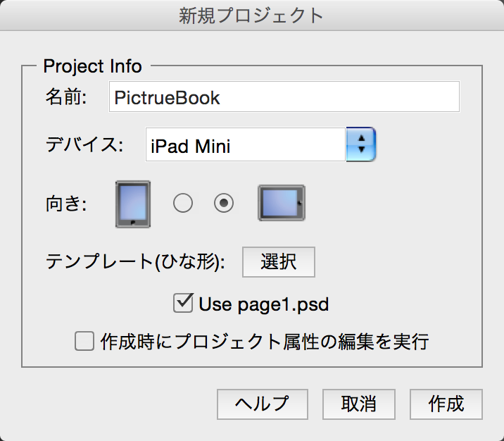Select the landscape iPad orientation icon

pos(282,203)
